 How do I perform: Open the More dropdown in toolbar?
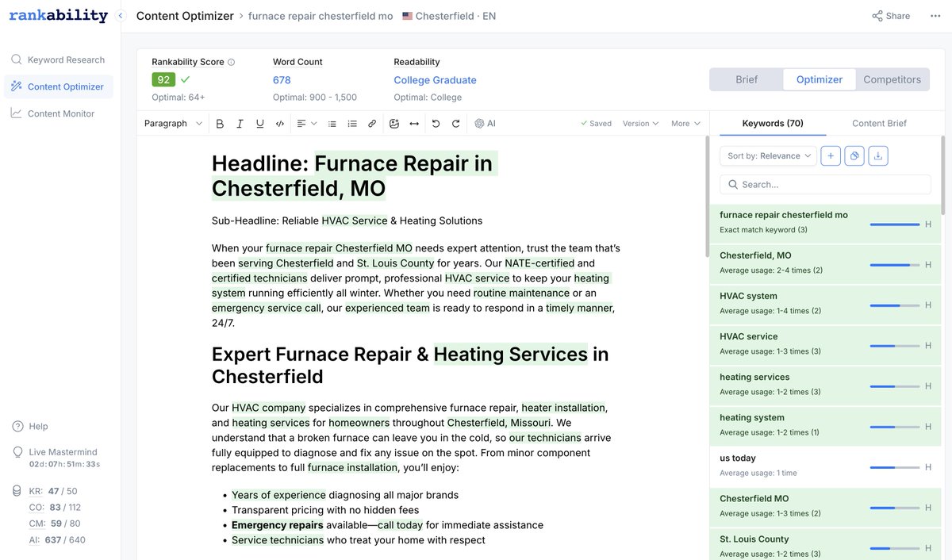point(685,124)
